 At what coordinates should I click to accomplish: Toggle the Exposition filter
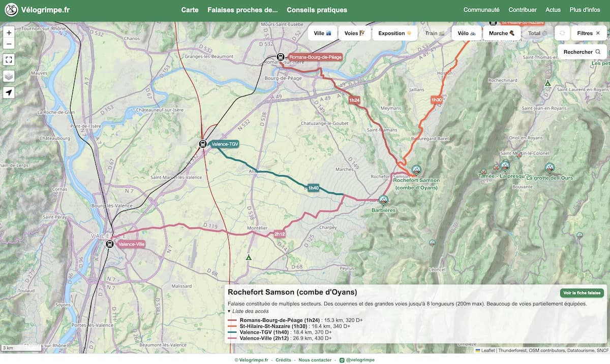click(395, 33)
